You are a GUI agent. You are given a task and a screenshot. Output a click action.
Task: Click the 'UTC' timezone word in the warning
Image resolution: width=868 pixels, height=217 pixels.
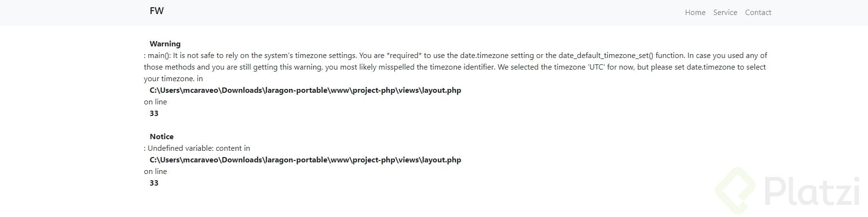(596, 67)
